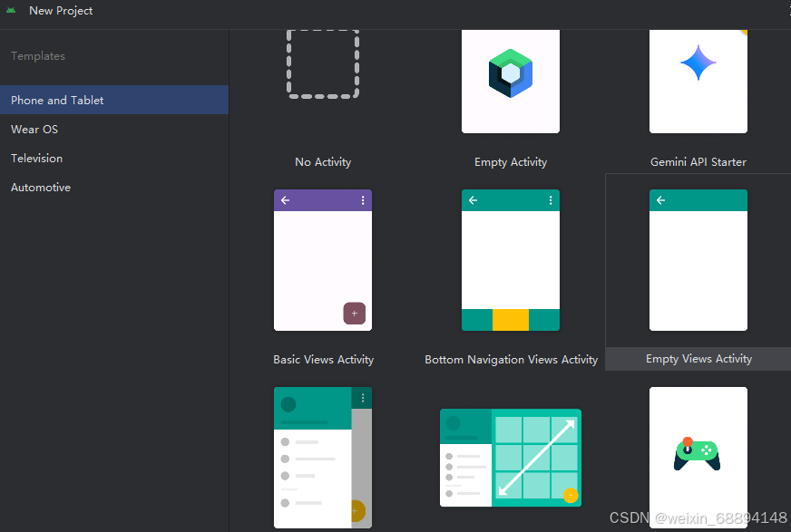Click the Empty Activity label
Image resolution: width=791 pixels, height=532 pixels.
pyautogui.click(x=511, y=162)
